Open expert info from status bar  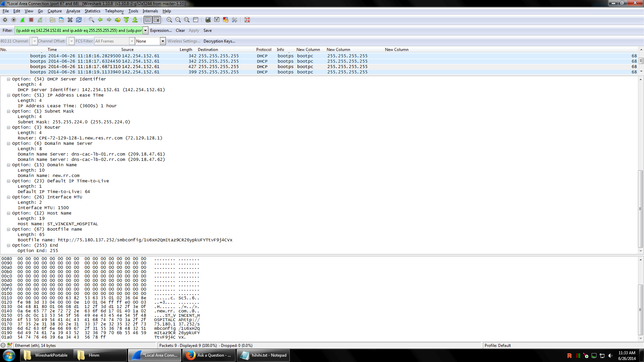[3, 345]
